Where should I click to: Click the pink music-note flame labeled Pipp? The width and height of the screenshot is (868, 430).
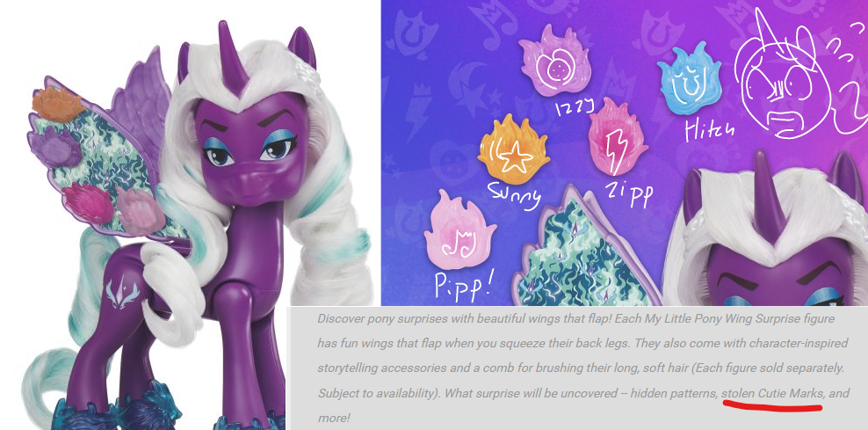pyautogui.click(x=459, y=230)
